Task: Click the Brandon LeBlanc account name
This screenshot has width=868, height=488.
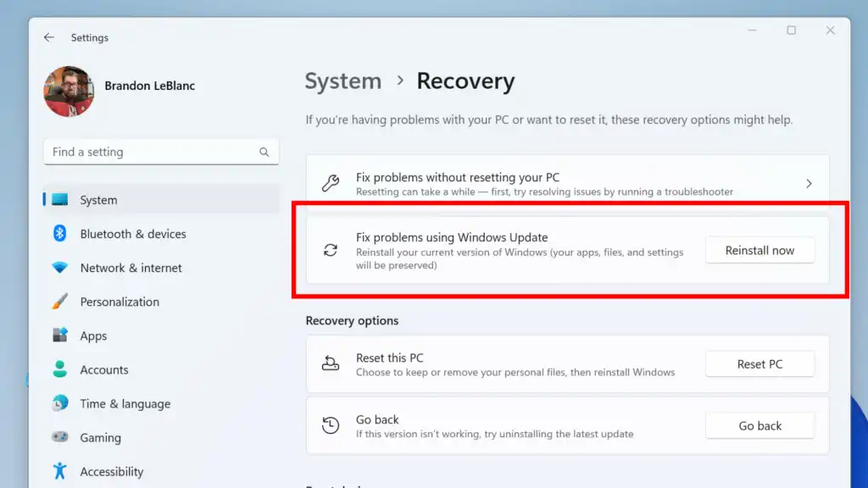Action: [149, 86]
